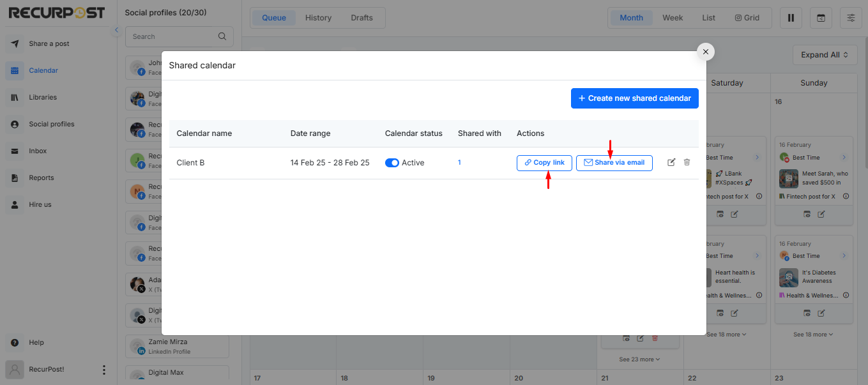Select the Grid view
The image size is (868, 385).
coord(747,18)
